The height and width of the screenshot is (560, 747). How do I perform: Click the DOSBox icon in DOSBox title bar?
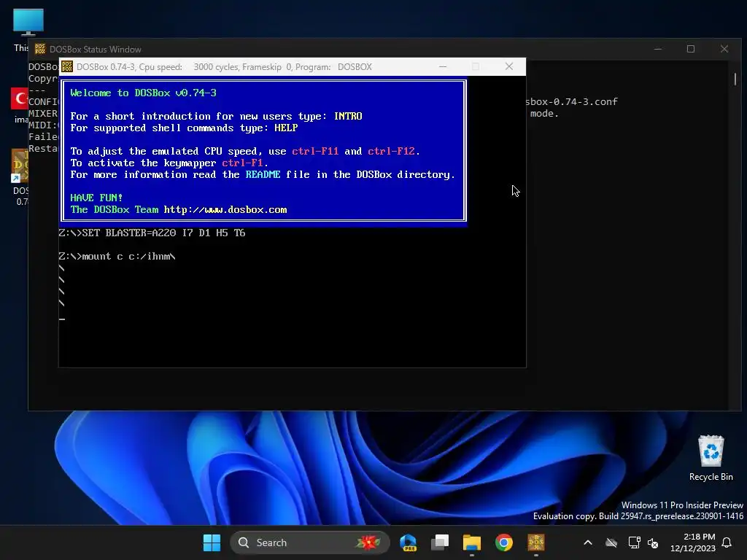67,66
